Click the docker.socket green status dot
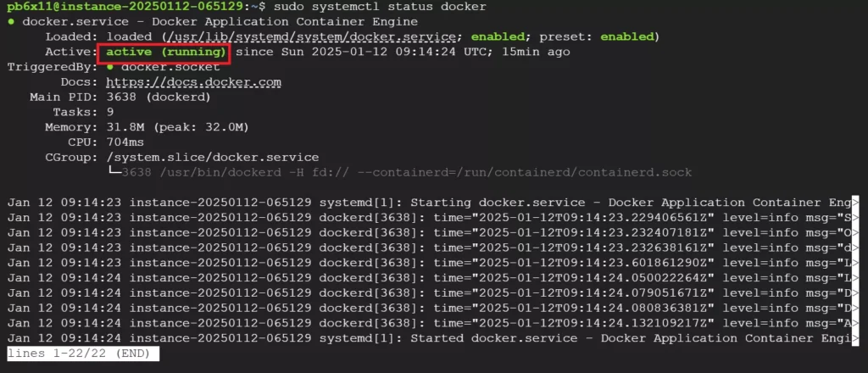The image size is (868, 373). pyautogui.click(x=111, y=67)
